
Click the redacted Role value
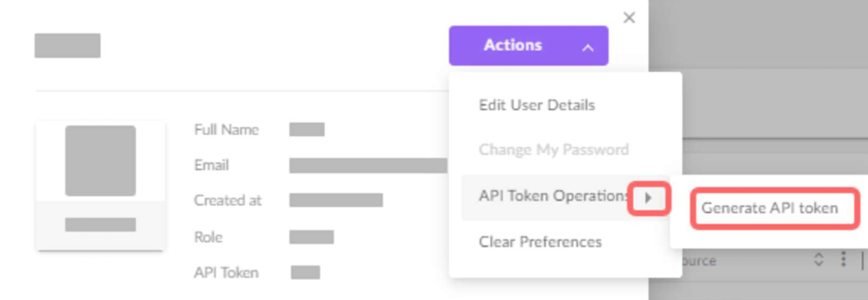(311, 237)
